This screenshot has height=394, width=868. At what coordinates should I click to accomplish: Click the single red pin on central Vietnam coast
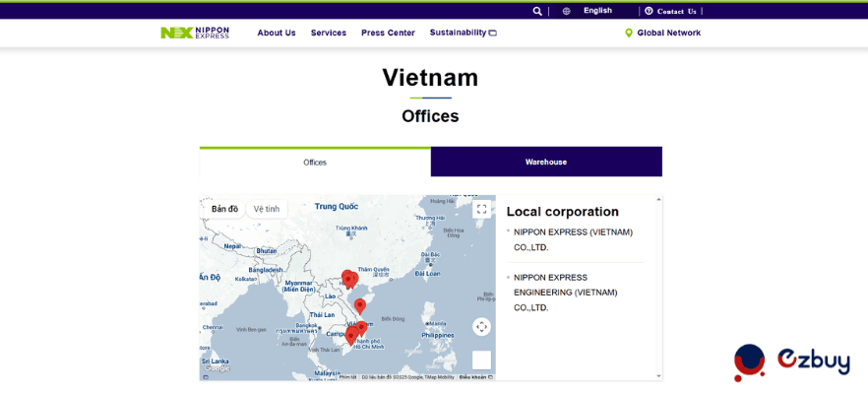point(360,306)
